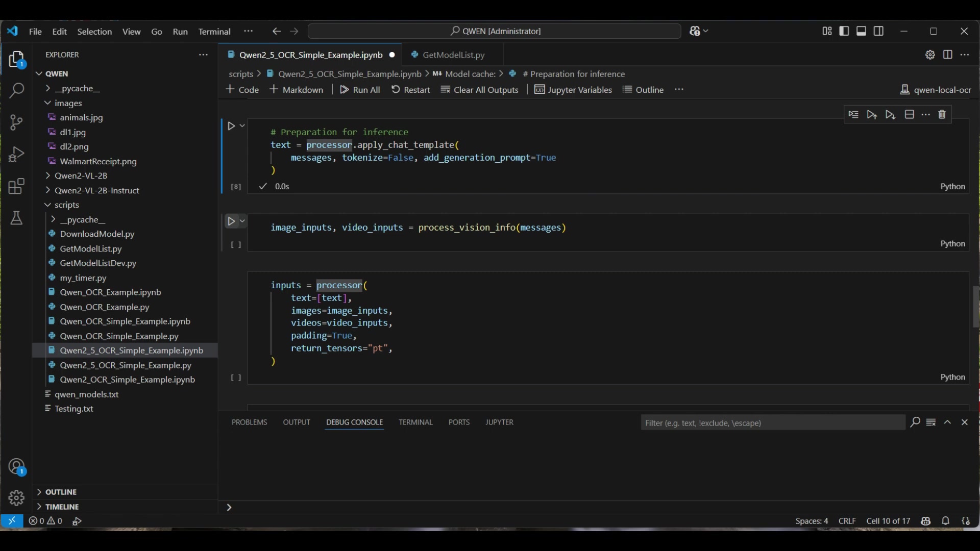Toggle the primary side bar visibility
The width and height of the screenshot is (980, 551).
844,31
